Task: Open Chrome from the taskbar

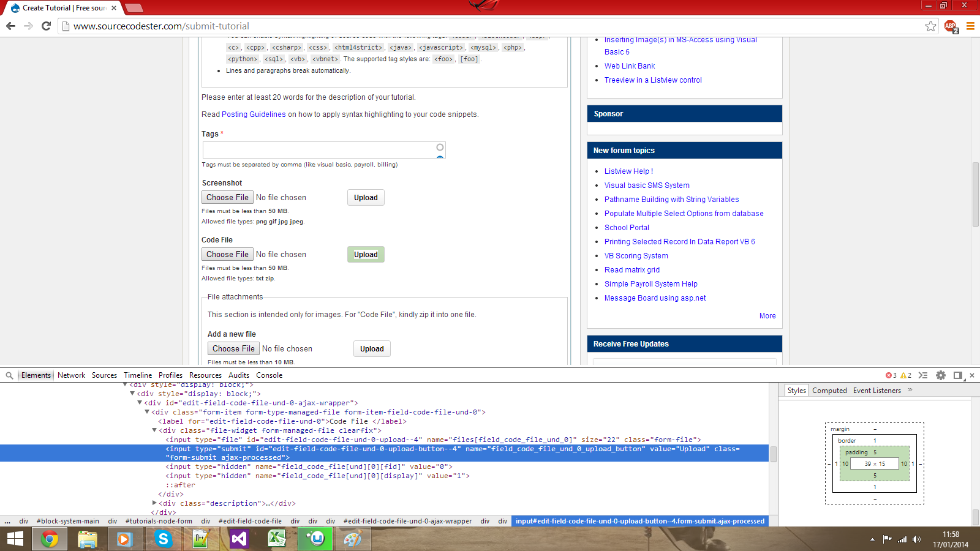Action: 50,539
